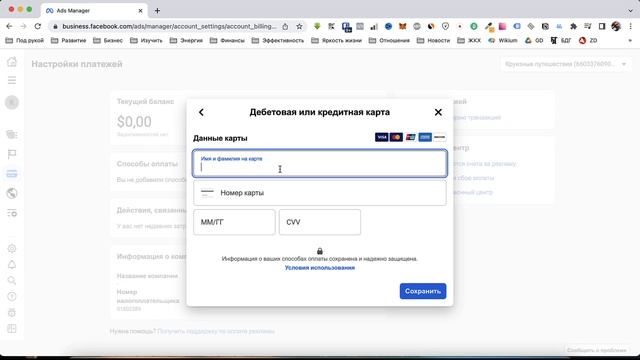This screenshot has width=640, height=360.
Task: Click the lock security icon
Action: (320, 251)
